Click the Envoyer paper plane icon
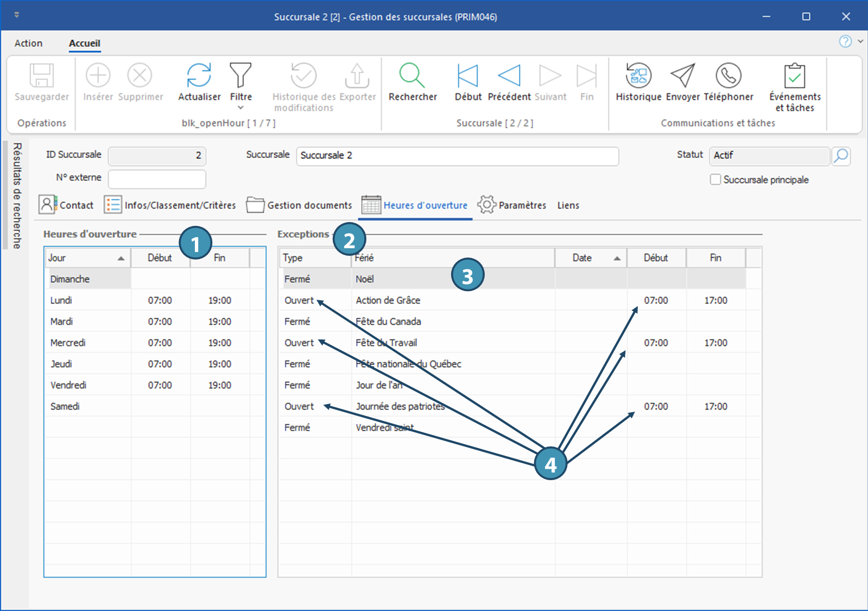868x611 pixels. click(x=682, y=75)
